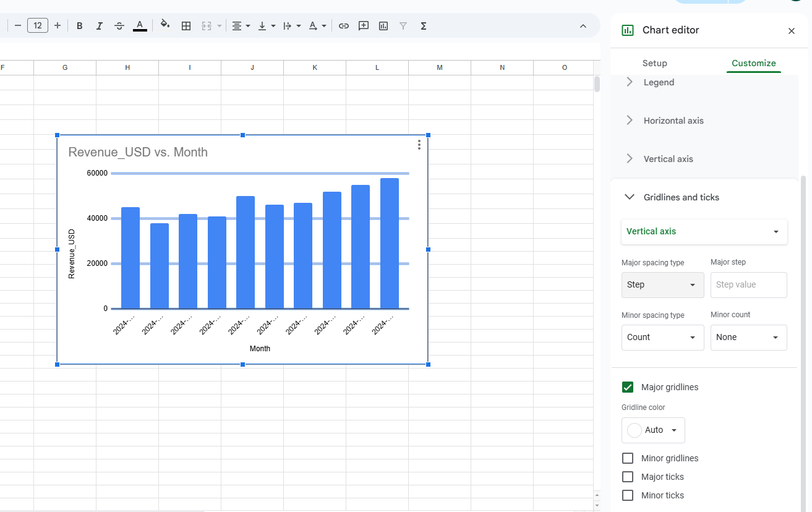Enable the Minor gridlines checkbox
The width and height of the screenshot is (812, 512).
point(628,458)
